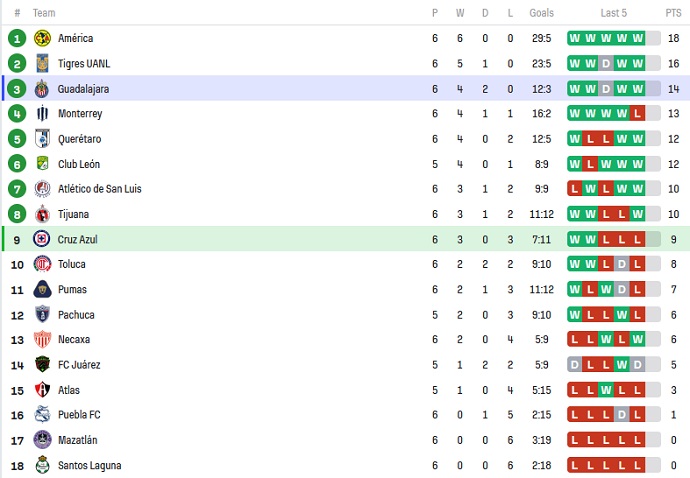Sort table by PTS column header
The width and height of the screenshot is (690, 478).
673,13
